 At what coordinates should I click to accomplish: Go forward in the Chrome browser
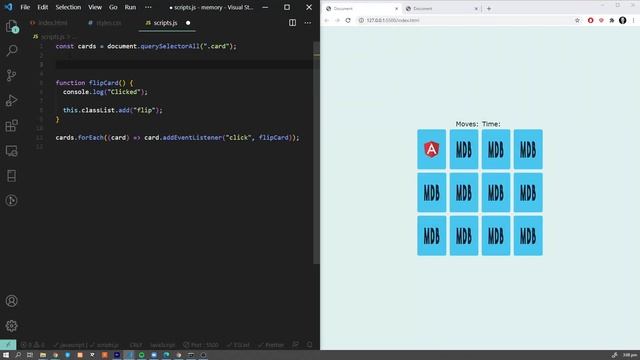[337, 20]
